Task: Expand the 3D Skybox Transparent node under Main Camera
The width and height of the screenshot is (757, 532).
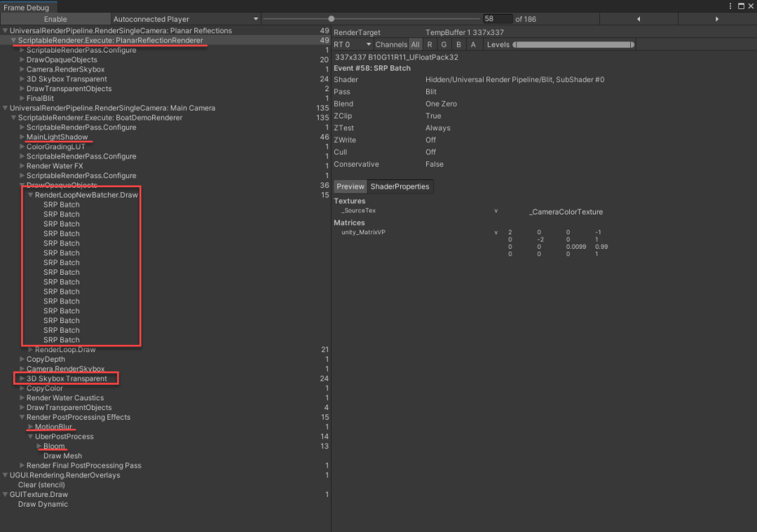Action: click(22, 378)
